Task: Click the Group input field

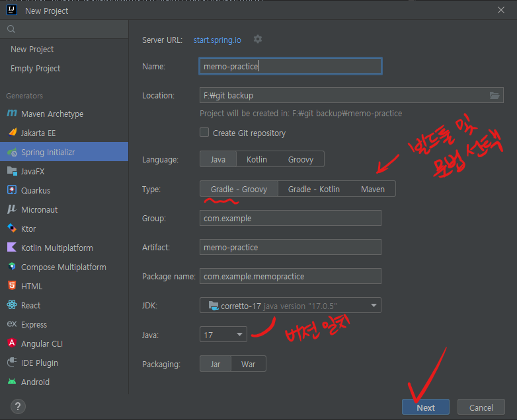Action: [x=290, y=218]
